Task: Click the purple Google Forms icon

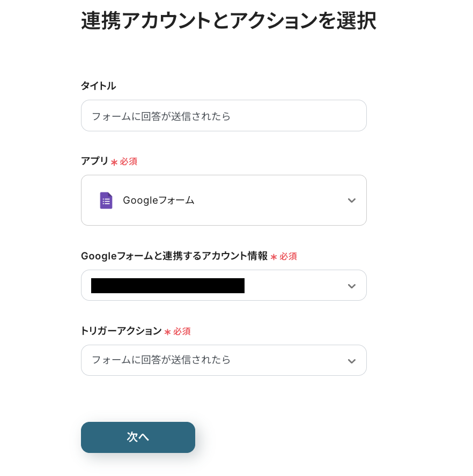Action: click(106, 200)
